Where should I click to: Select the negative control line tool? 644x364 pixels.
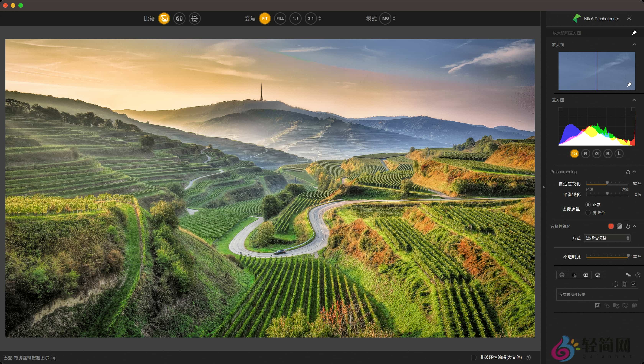(598, 275)
